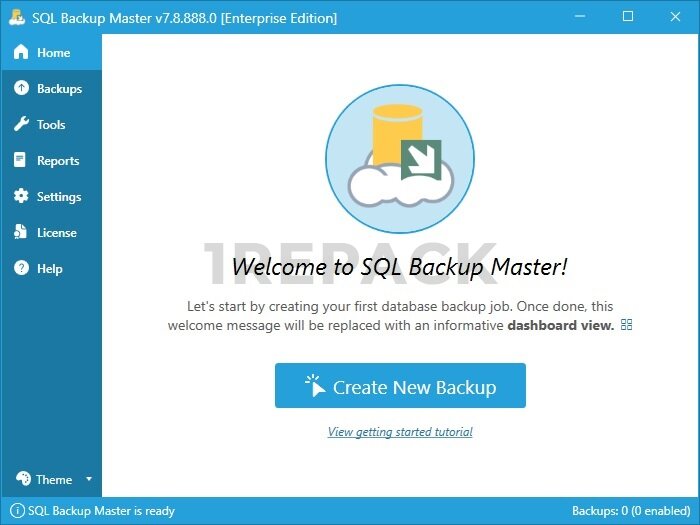Expand the Theme dropdown arrow

tap(88, 479)
